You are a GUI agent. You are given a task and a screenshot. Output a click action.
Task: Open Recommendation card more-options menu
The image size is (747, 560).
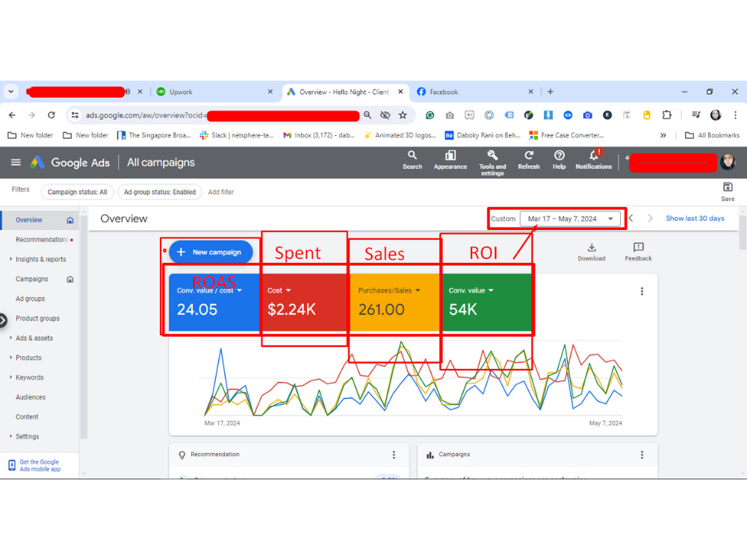[x=394, y=455]
